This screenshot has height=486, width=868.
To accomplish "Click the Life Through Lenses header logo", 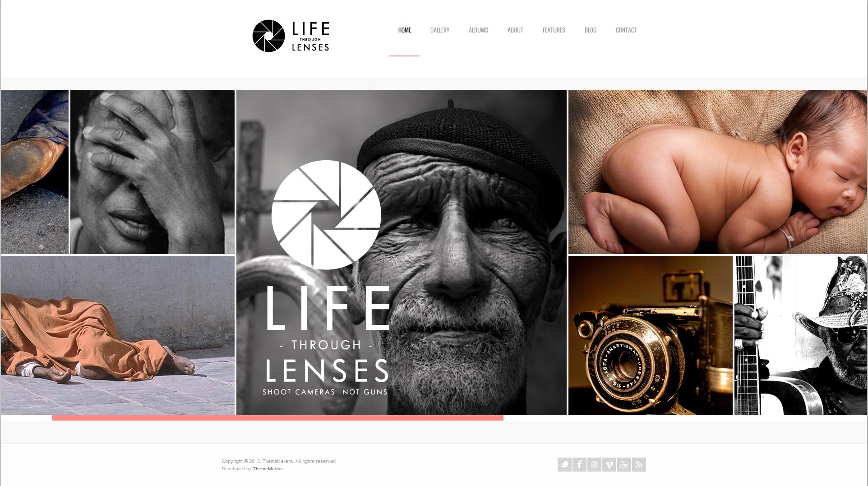I will tap(291, 36).
